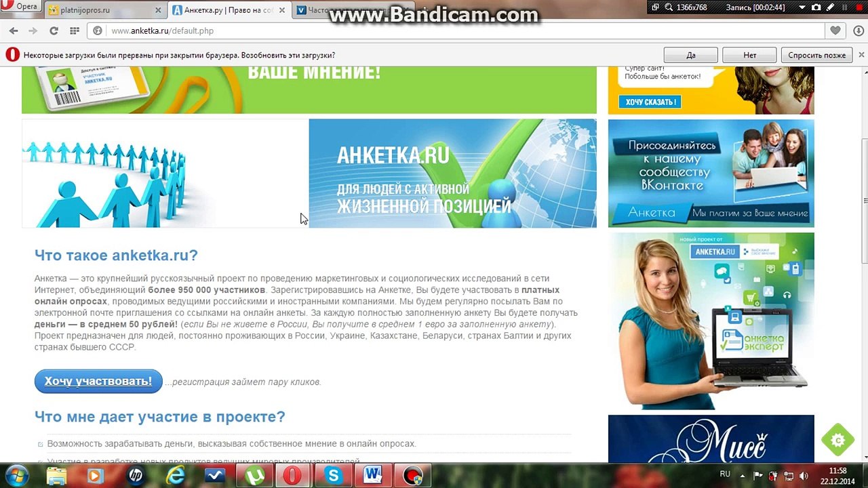This screenshot has width=868, height=488.
Task: Open the Opera main menu button
Action: point(21,7)
